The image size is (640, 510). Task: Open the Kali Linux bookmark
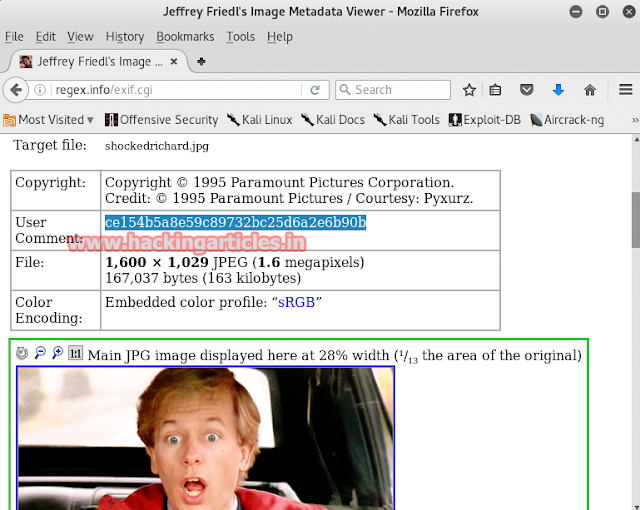coord(260,120)
